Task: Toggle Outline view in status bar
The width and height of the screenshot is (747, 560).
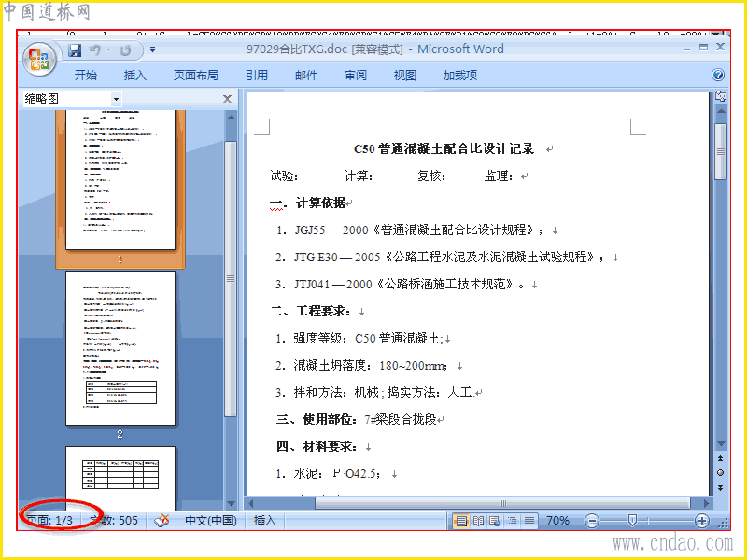Action: click(x=512, y=521)
